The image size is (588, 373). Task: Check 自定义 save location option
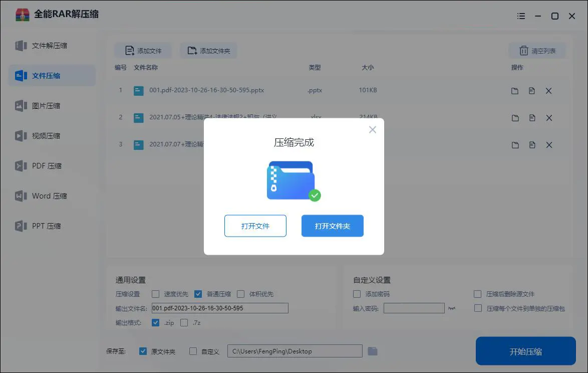193,351
